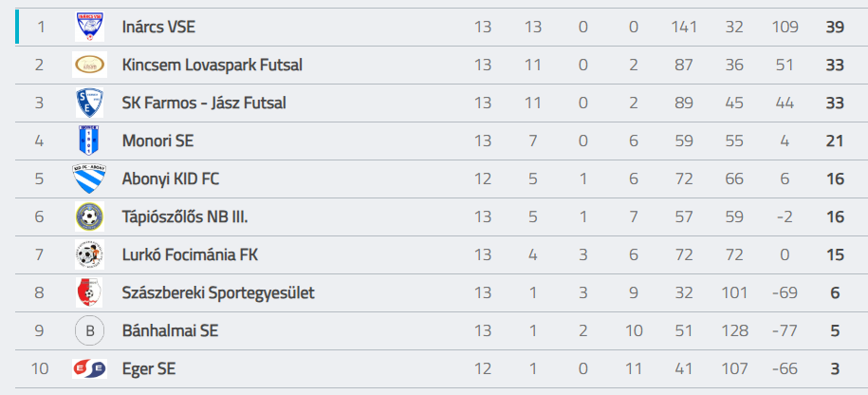868x395 pixels.
Task: Click the Bánhalmai SE placeholder B icon
Action: pos(89,330)
